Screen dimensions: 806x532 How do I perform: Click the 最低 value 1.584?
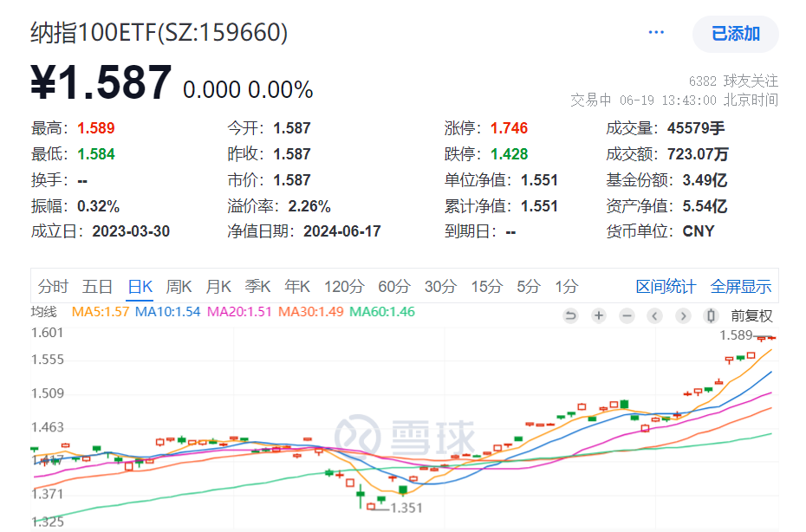(x=96, y=154)
